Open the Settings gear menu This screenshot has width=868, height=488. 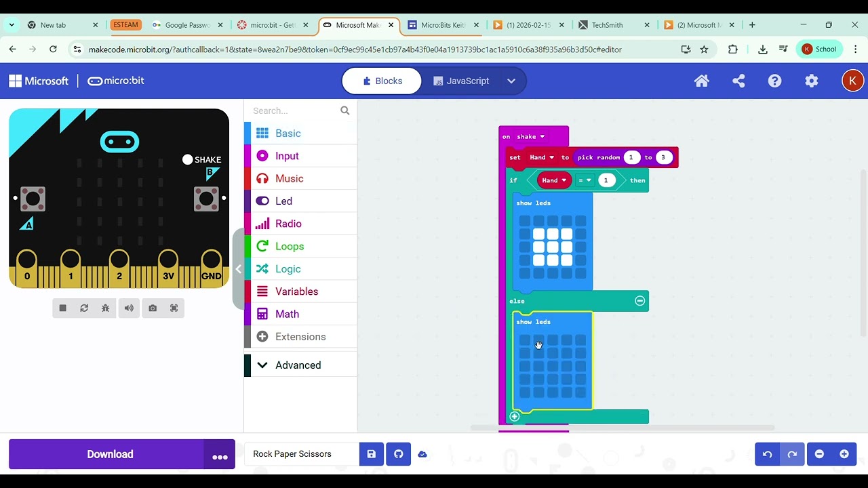click(x=811, y=81)
